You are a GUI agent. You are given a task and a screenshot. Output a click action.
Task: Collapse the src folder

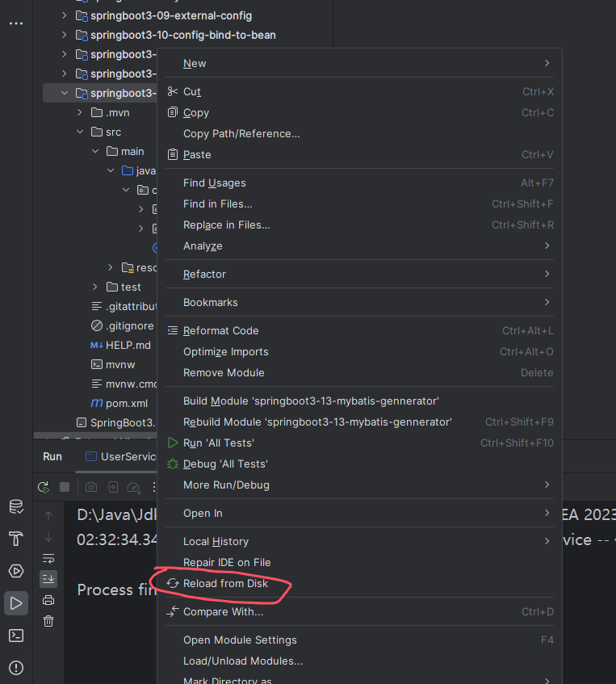coord(80,132)
